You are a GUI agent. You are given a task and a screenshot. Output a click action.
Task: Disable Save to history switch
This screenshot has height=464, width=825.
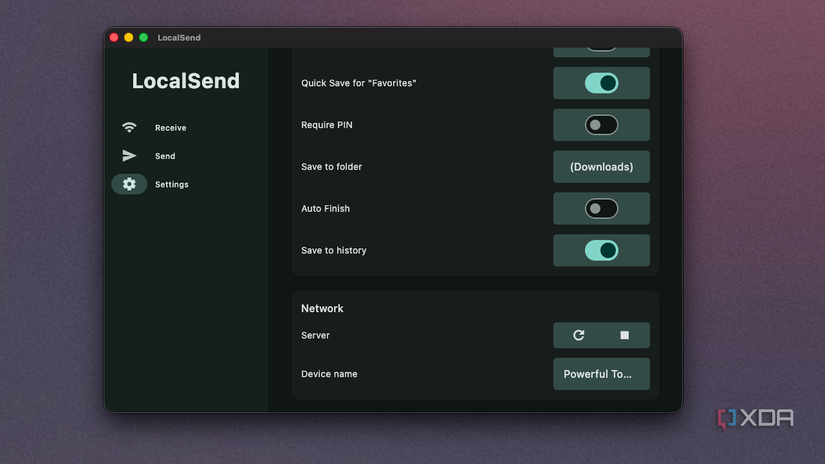(x=601, y=250)
